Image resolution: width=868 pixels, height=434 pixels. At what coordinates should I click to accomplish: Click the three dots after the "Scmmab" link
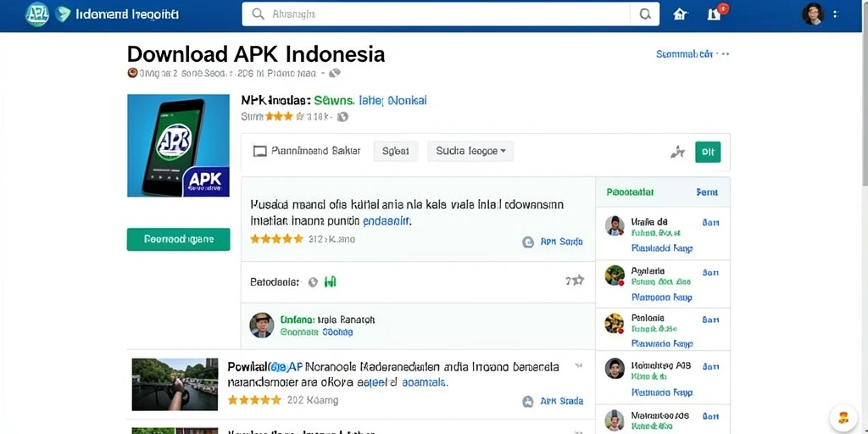click(x=722, y=54)
